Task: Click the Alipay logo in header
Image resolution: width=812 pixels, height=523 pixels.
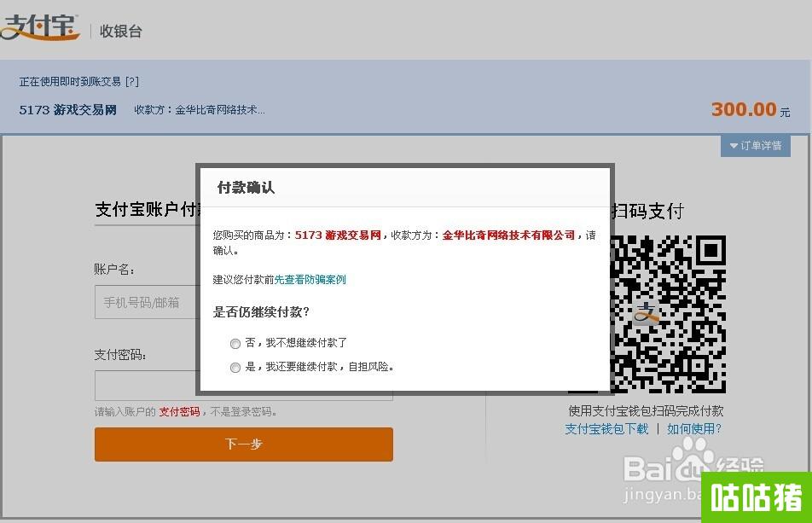Action: [x=40, y=27]
